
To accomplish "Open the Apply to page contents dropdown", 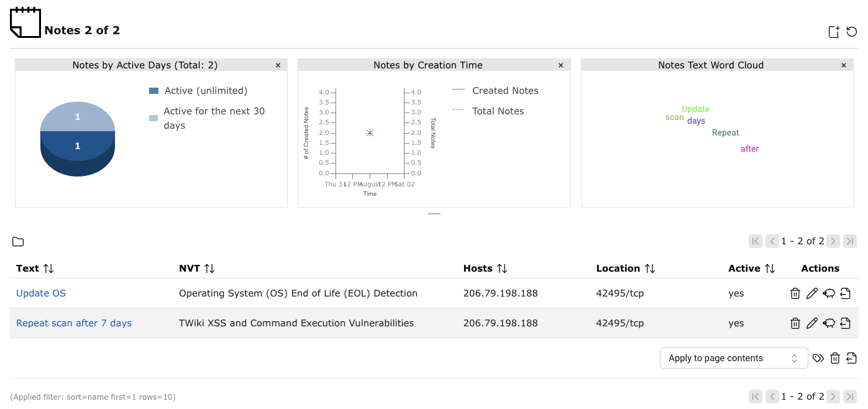I will tap(733, 358).
